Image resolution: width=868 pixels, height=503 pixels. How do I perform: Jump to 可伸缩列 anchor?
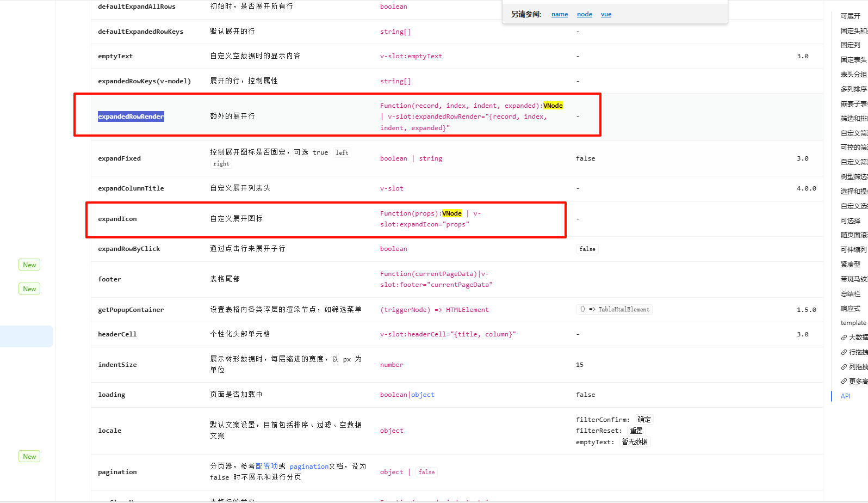[x=854, y=250]
